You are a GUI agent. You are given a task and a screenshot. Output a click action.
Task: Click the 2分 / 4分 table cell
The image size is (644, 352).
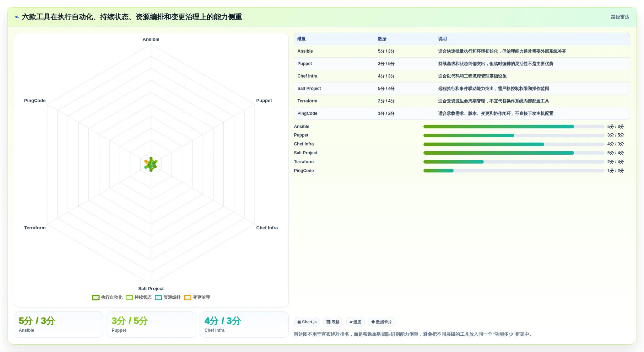(386, 101)
